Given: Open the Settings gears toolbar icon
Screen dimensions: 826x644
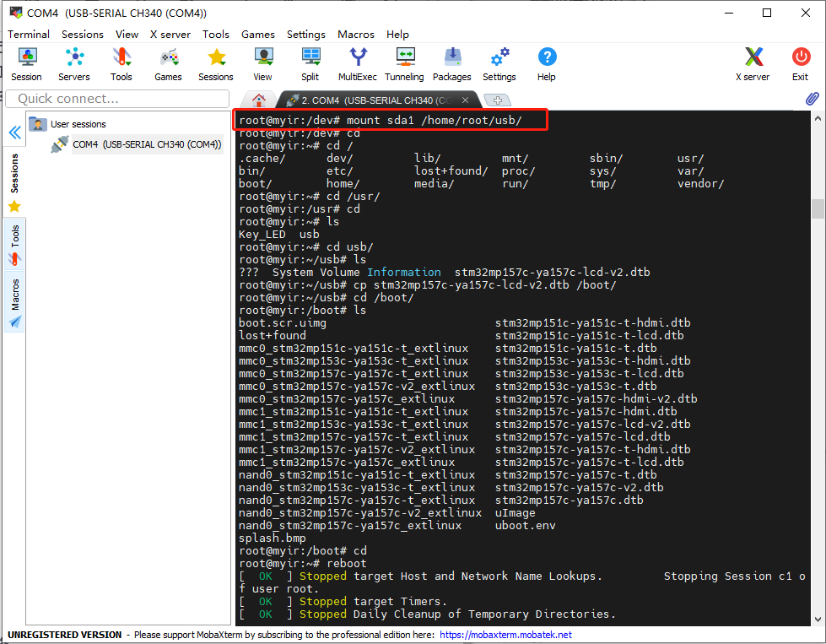Looking at the screenshot, I should [x=499, y=64].
